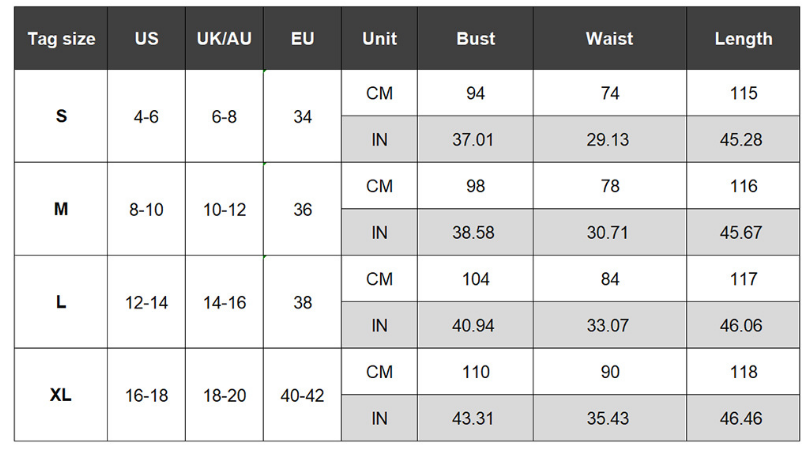Click the Tag size column header
The image size is (809, 449).
tap(61, 39)
